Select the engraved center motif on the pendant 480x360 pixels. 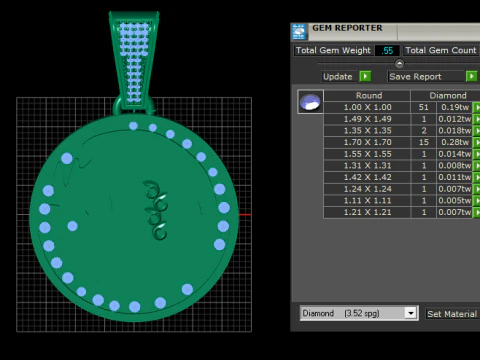(x=155, y=210)
